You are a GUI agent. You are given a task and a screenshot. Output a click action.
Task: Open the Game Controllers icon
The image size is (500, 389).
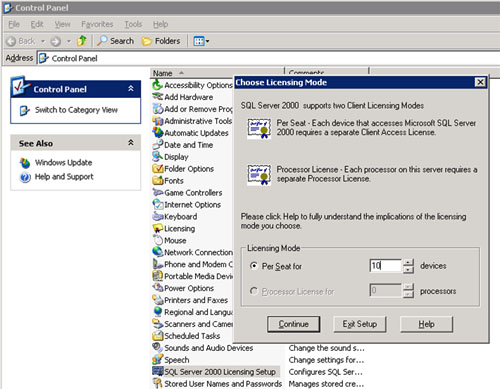click(157, 193)
